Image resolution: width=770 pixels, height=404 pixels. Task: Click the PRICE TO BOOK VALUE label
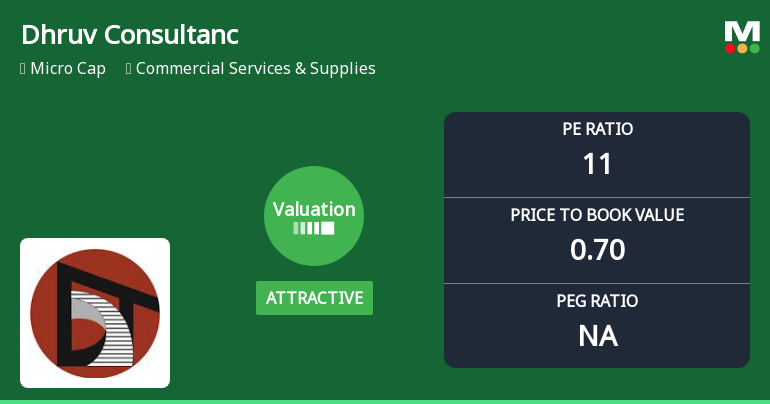597,215
